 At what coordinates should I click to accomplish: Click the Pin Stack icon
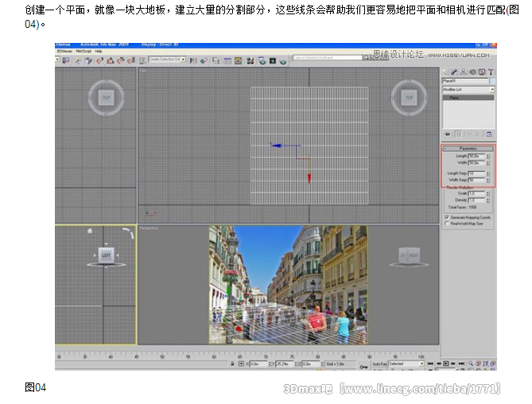tap(447, 134)
